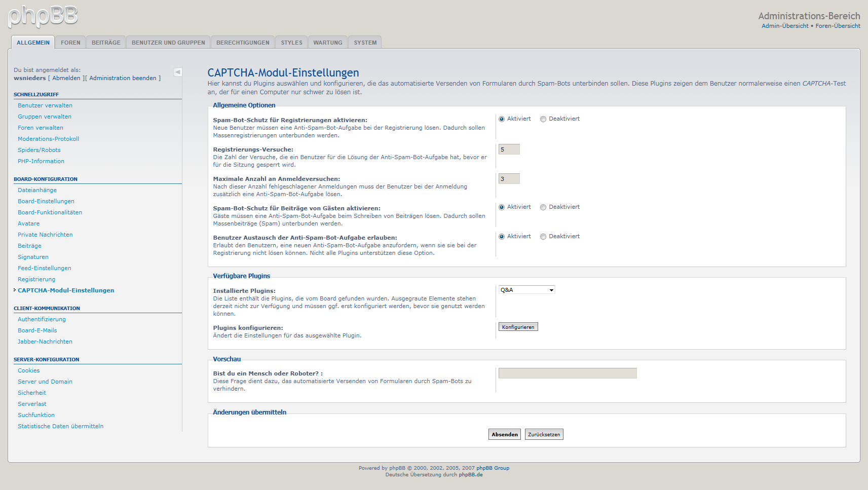Submit changes with the Absenden button
This screenshot has width=868, height=490.
coord(504,434)
